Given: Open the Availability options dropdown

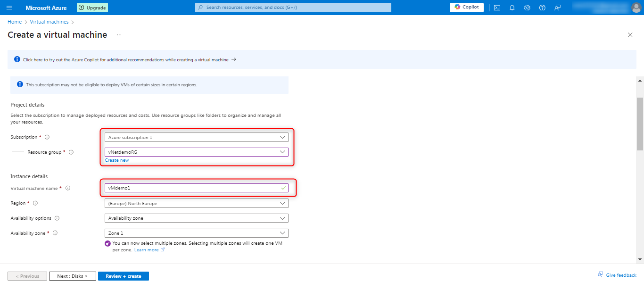Looking at the screenshot, I should click(197, 218).
